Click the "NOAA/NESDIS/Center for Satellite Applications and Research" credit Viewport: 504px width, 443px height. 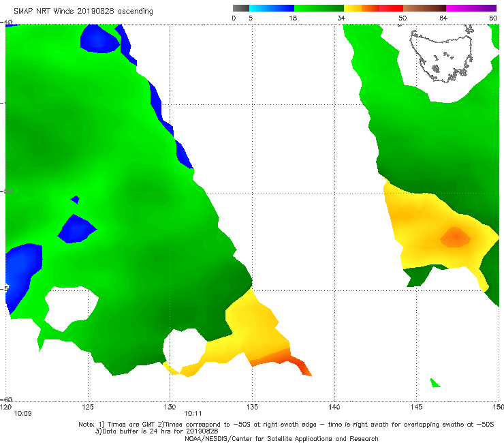click(x=281, y=438)
